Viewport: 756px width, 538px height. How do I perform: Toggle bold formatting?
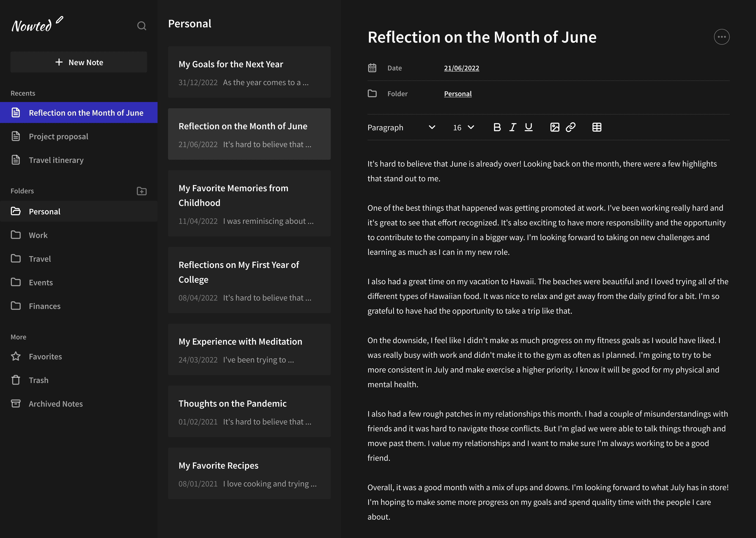pyautogui.click(x=497, y=127)
